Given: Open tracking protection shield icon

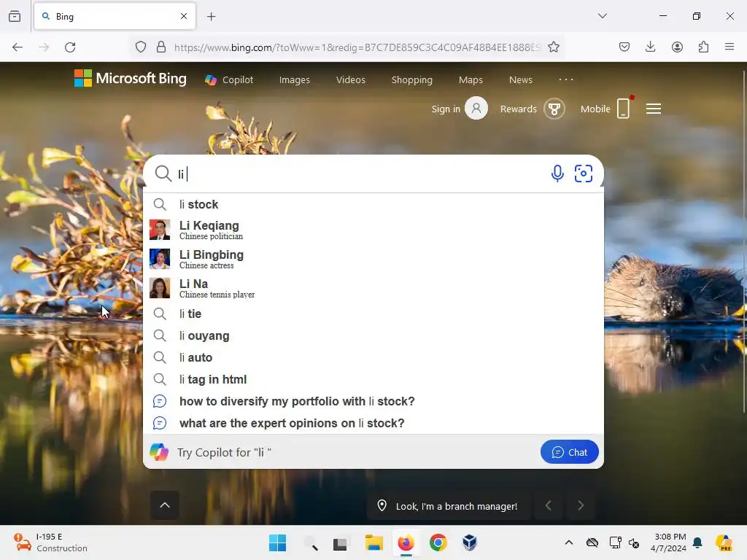Looking at the screenshot, I should (141, 47).
